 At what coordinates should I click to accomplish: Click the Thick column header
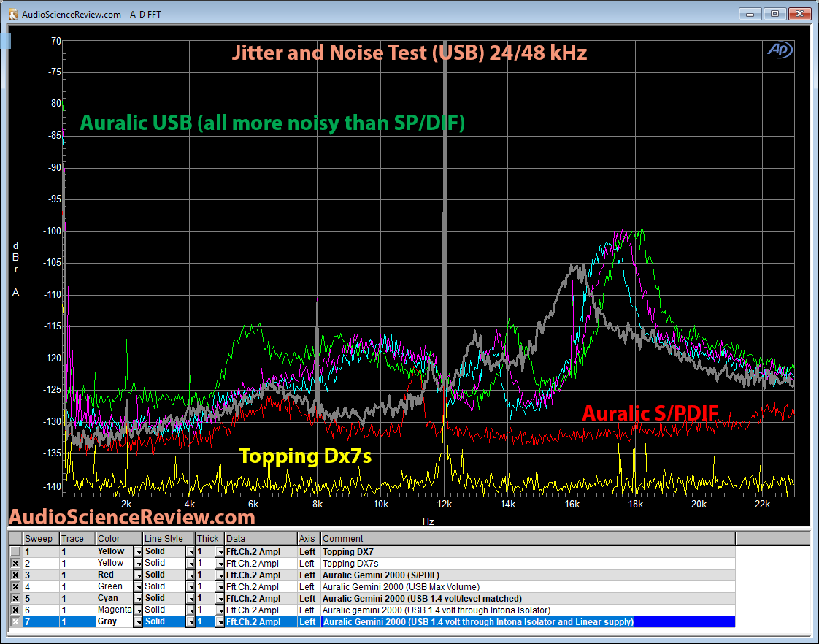click(x=210, y=539)
